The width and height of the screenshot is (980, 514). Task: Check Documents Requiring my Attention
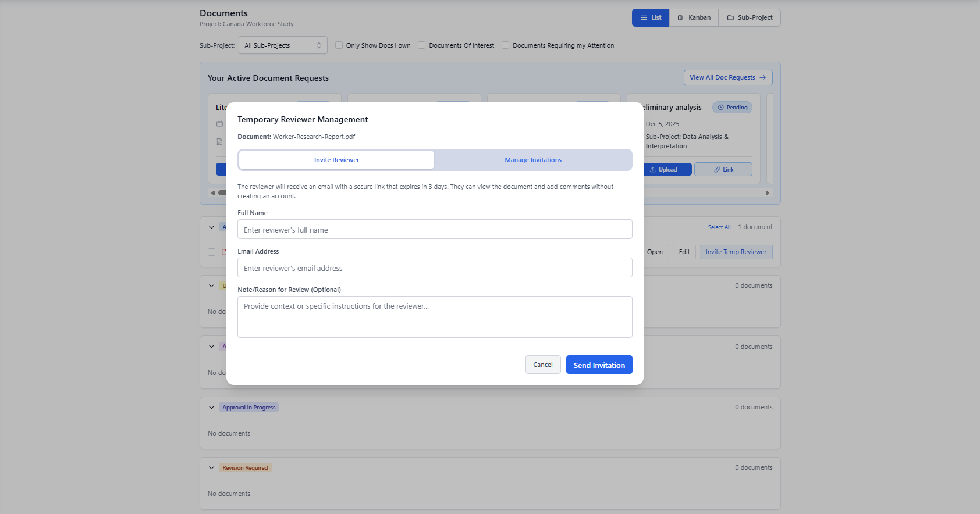[x=506, y=45]
